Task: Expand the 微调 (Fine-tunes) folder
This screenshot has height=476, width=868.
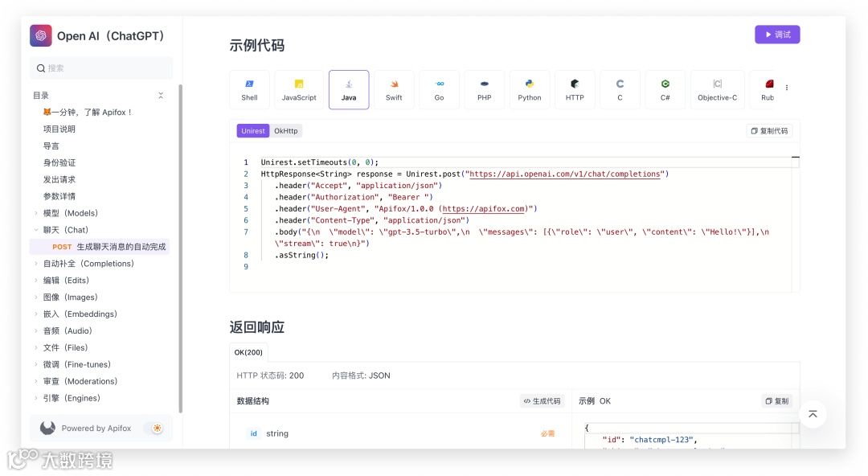Action: pyautogui.click(x=36, y=364)
